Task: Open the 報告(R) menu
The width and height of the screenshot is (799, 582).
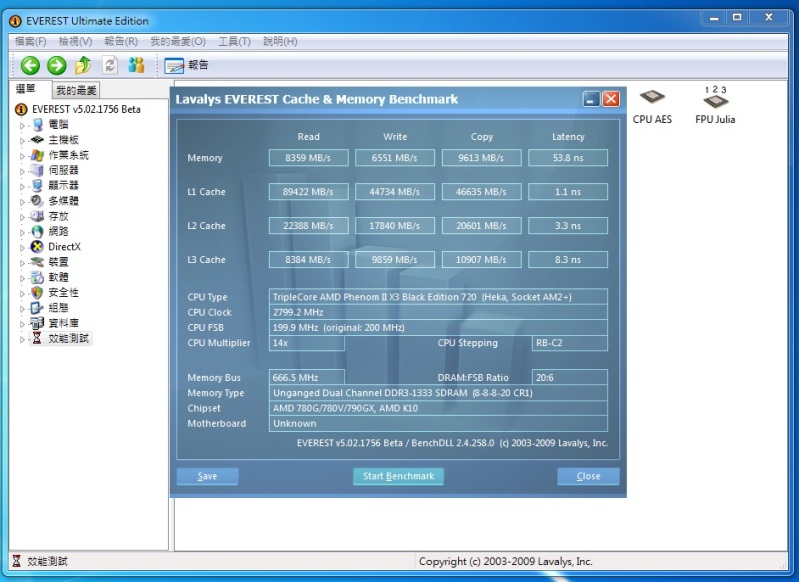Action: coord(121,41)
